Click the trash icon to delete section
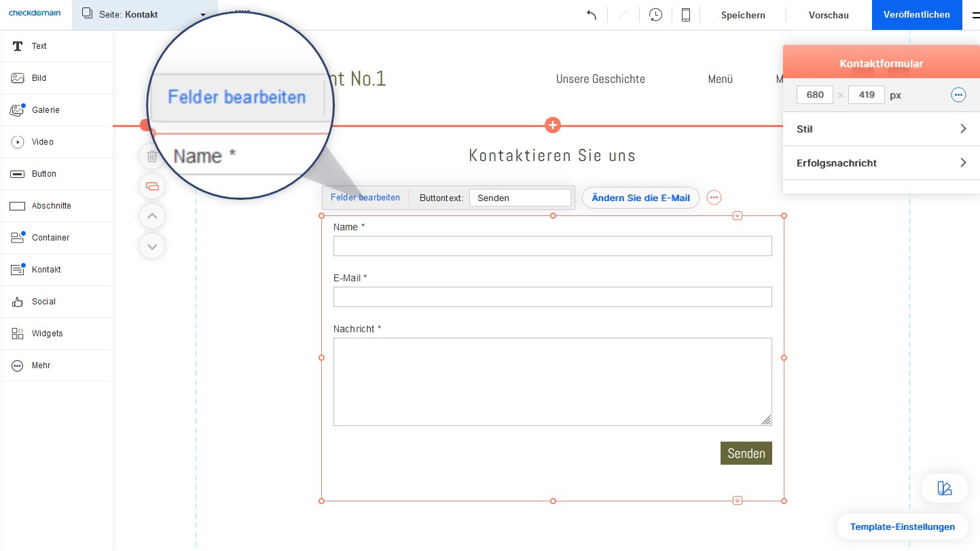The image size is (980, 551). tap(152, 156)
